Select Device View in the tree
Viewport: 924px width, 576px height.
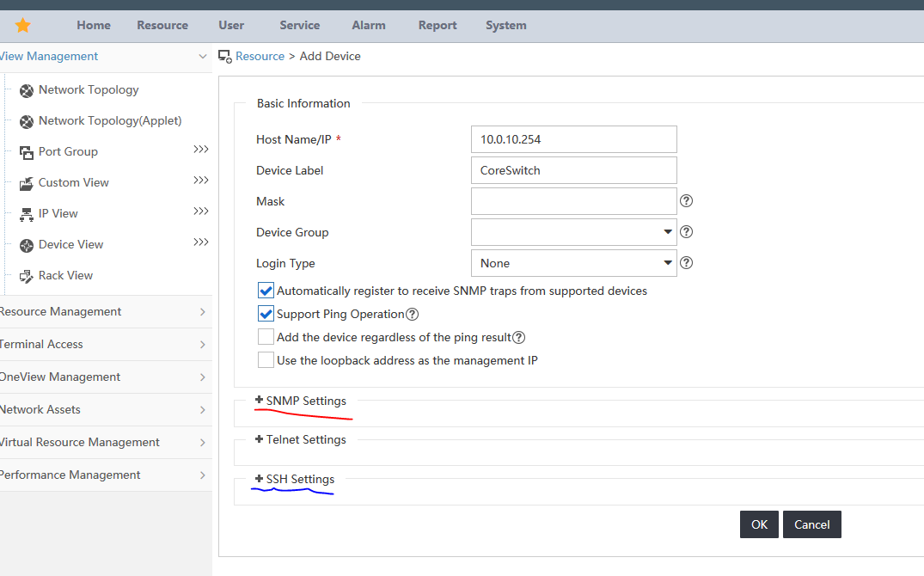pos(71,245)
